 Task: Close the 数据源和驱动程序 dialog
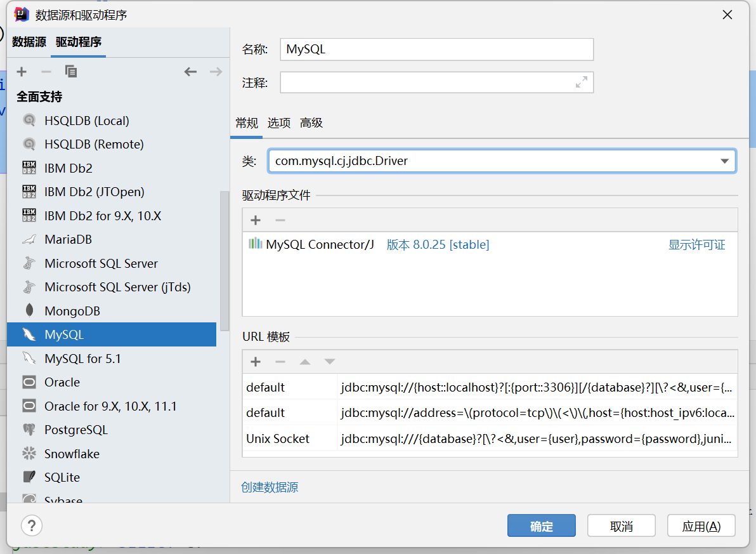(727, 15)
